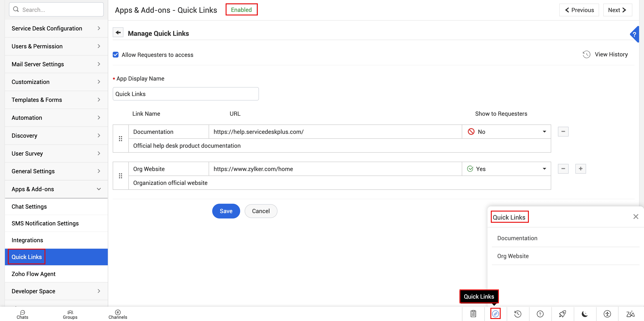This screenshot has width=644, height=321.
Task: Open the blue help question mark tab
Action: pyautogui.click(x=634, y=34)
